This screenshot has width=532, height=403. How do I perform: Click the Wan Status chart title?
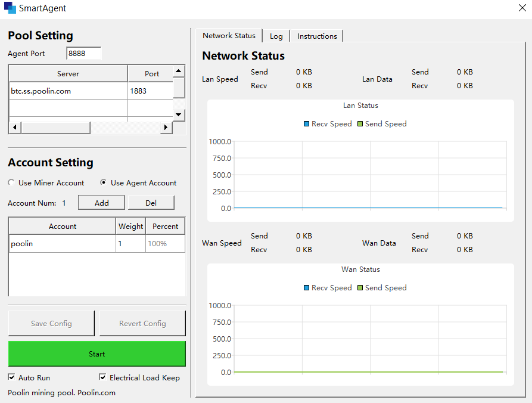360,269
